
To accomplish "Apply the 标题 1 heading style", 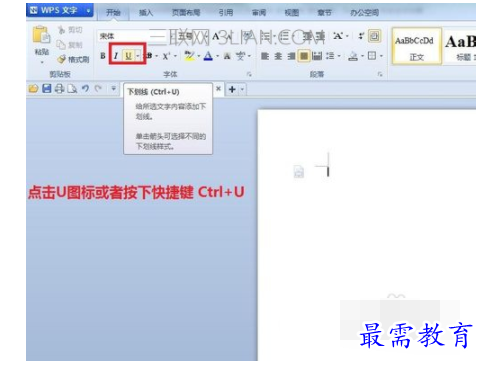I will pyautogui.click(x=460, y=46).
